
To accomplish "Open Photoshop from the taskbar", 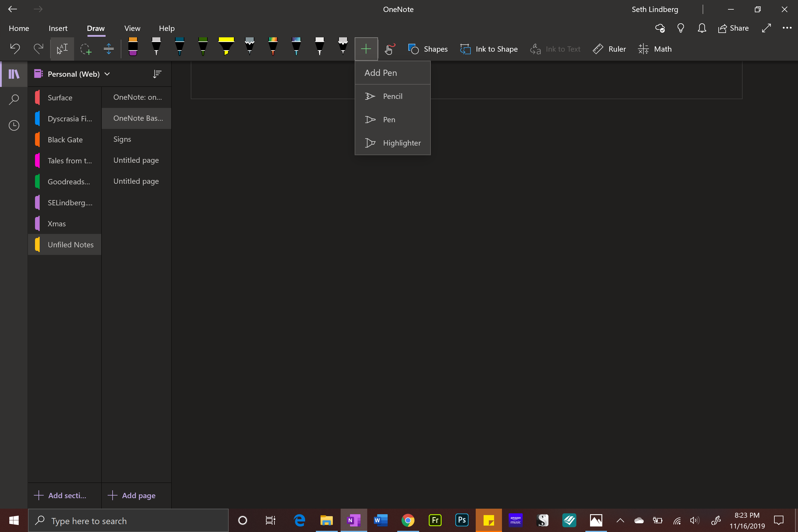I will click(462, 520).
